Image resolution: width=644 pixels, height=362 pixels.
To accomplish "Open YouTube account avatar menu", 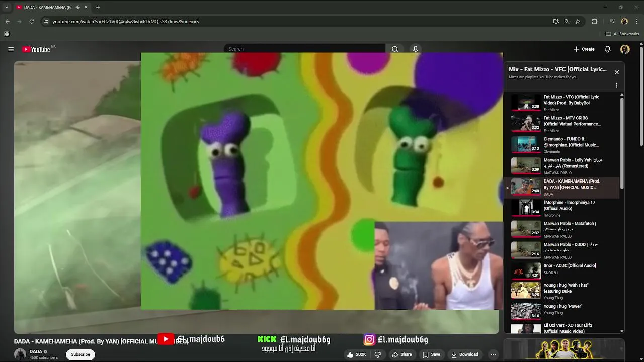I will [625, 49].
